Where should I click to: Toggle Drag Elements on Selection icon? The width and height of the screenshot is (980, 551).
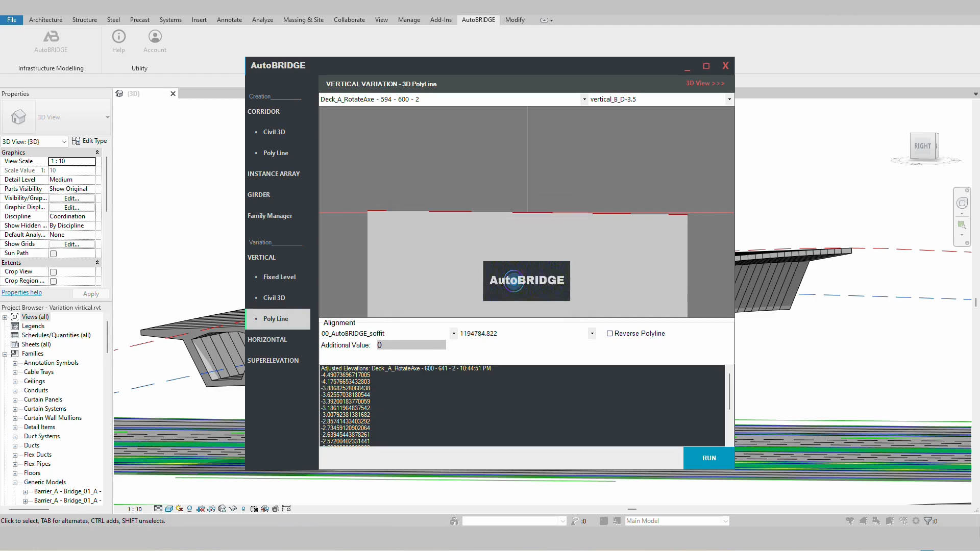click(x=903, y=521)
